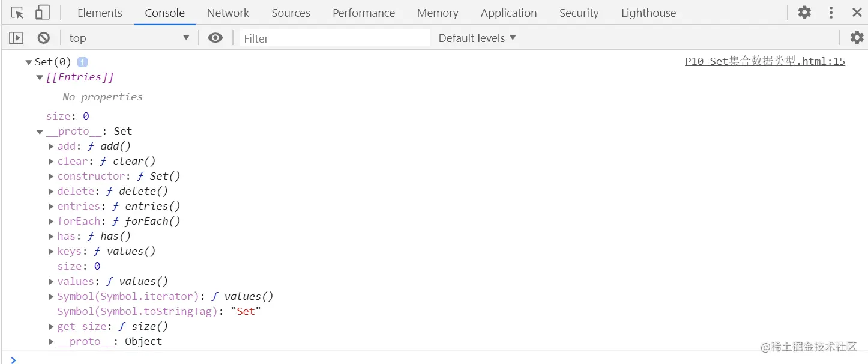The width and height of the screenshot is (868, 364).
Task: Open the top JavaScript context dropdown
Action: [x=128, y=38]
